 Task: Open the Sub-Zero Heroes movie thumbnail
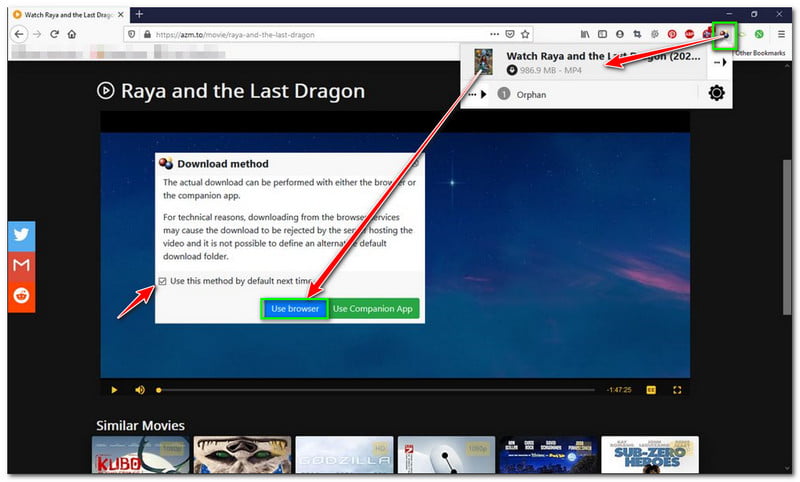tap(650, 455)
